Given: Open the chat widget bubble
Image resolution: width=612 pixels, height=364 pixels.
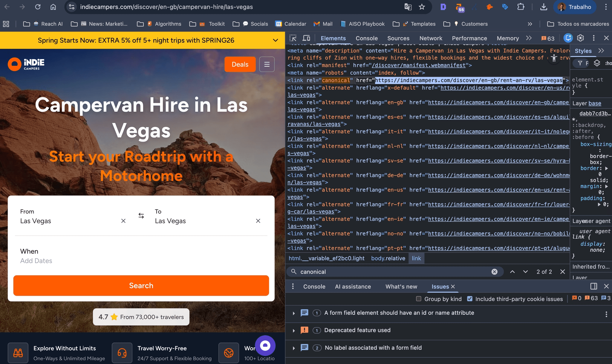Looking at the screenshot, I should [265, 345].
